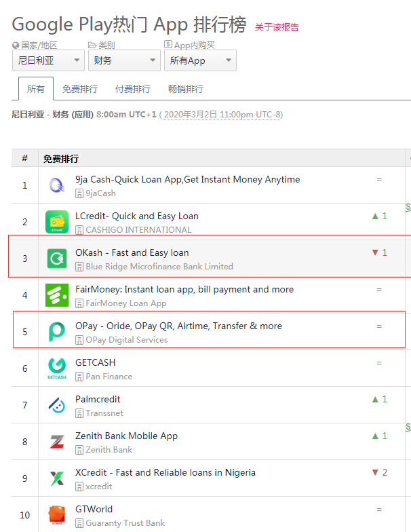This screenshot has width=411, height=532.
Task: Open the 财务 category dropdown
Action: pos(124,60)
